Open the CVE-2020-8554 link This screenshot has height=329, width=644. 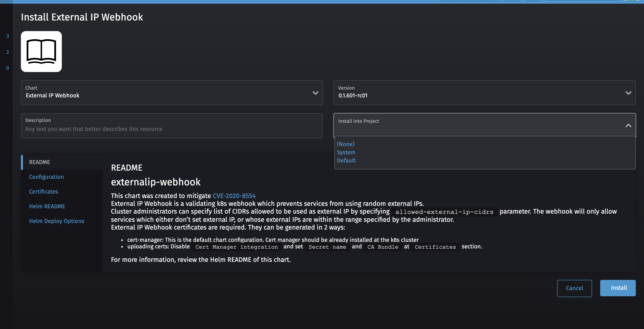click(x=234, y=196)
